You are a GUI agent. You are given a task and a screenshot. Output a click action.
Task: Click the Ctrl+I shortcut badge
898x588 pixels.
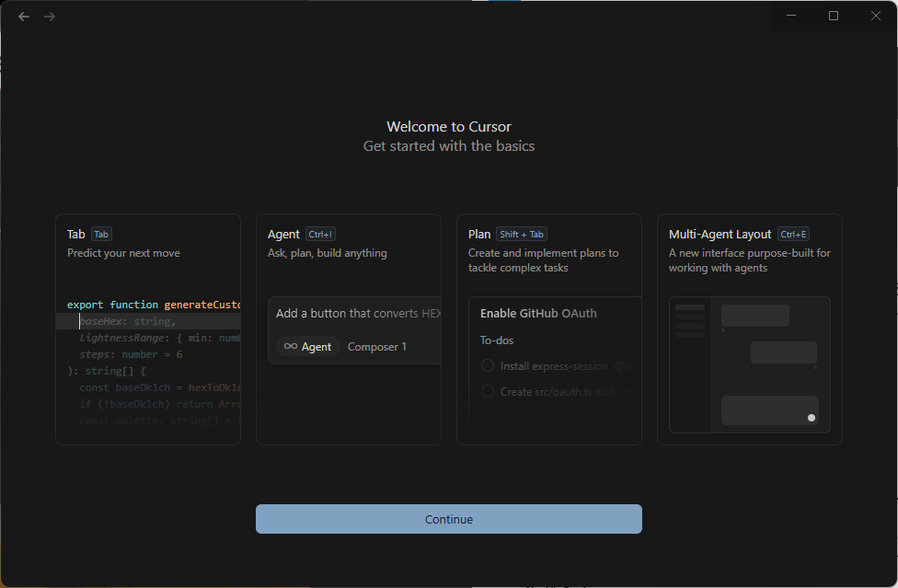coord(321,235)
